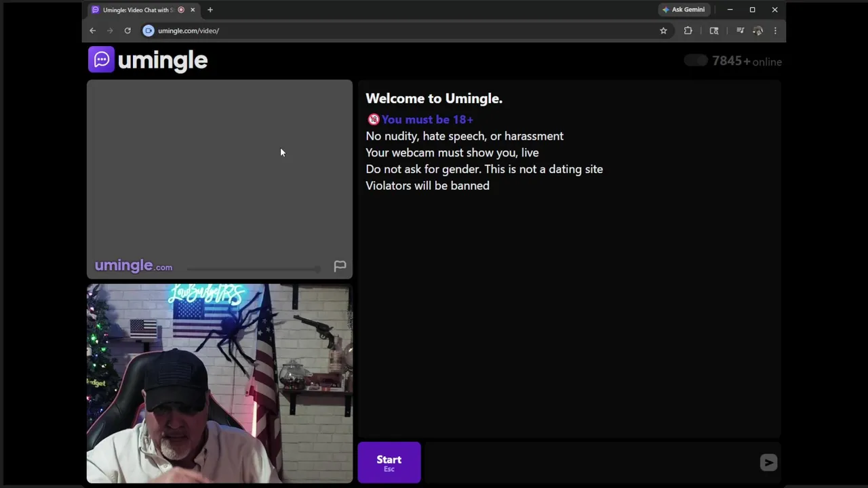The width and height of the screenshot is (868, 488).
Task: Bookmark this page with star icon
Action: pos(663,30)
